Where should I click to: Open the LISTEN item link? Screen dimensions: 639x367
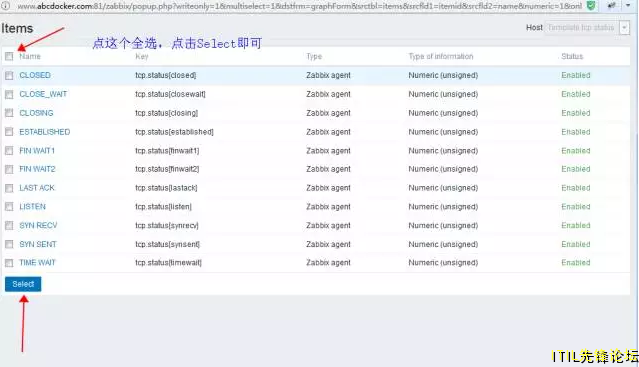33,207
